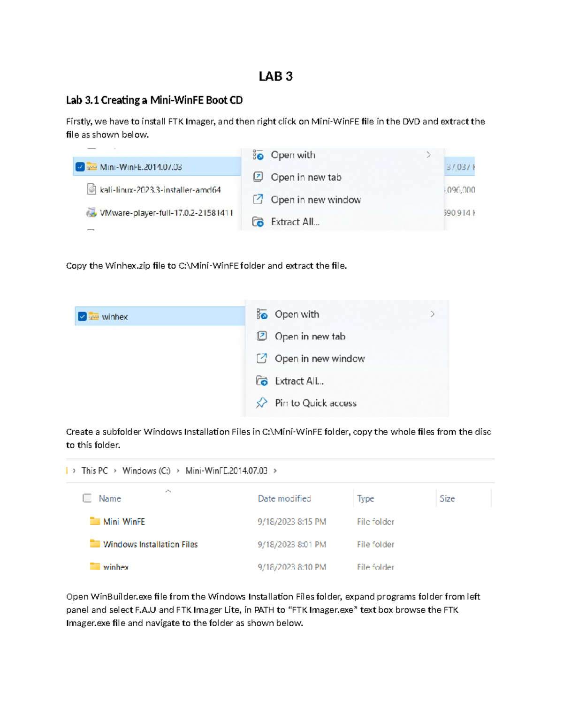Image resolution: width=563 pixels, height=728 pixels.
Task: Uncheck the Mini-WinFE.2014.07.03 selection checkbox
Action: coord(79,166)
